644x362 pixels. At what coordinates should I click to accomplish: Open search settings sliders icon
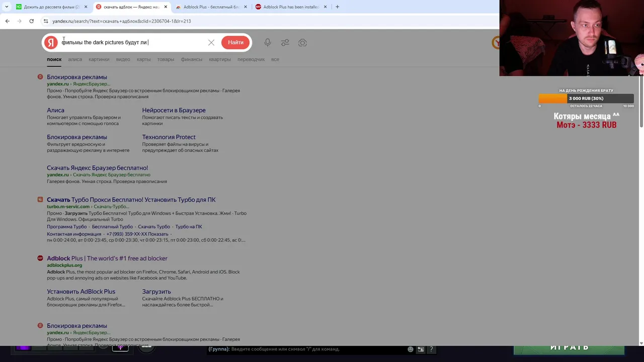(x=285, y=43)
